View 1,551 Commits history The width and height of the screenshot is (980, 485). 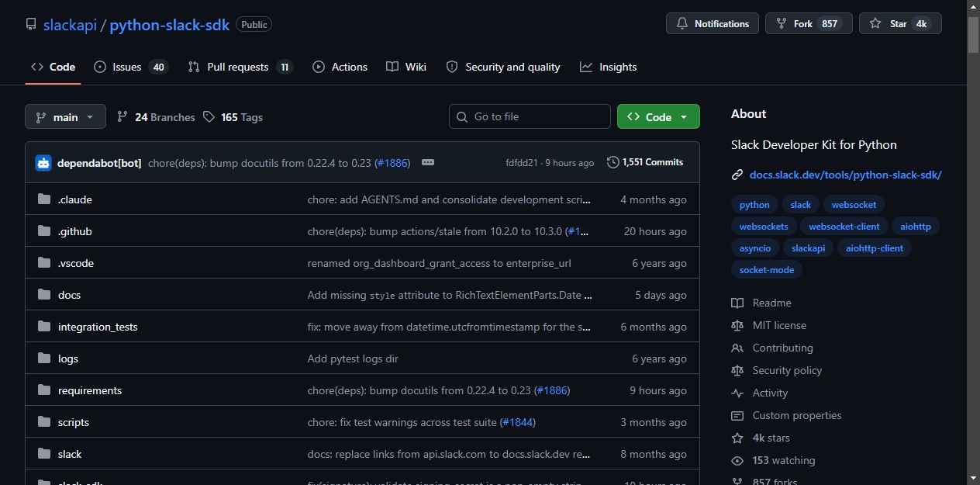pos(645,162)
